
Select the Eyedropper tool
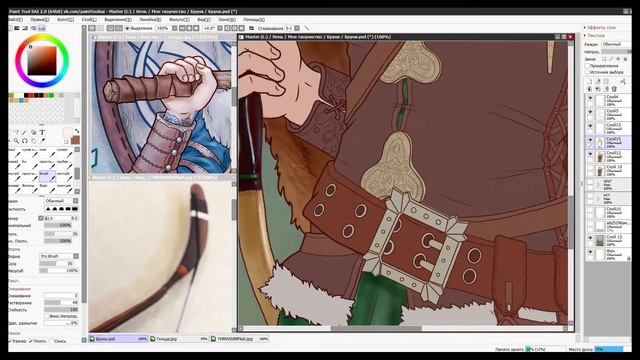click(42, 141)
